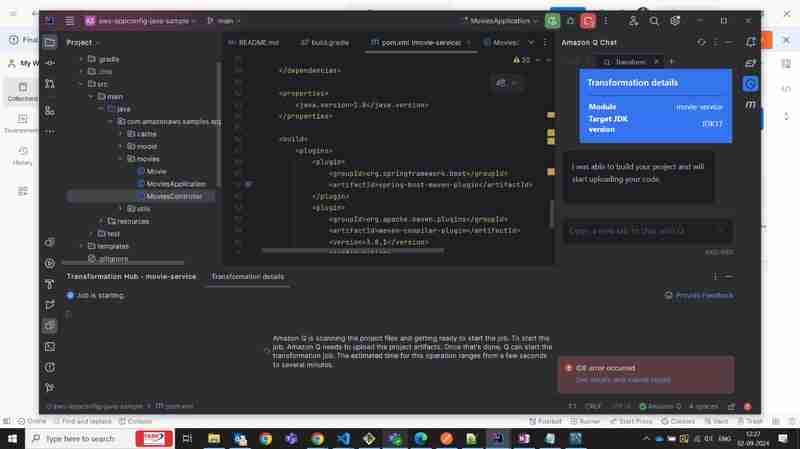
Task: Open Chrome from the Windows taskbar
Action: [x=265, y=439]
